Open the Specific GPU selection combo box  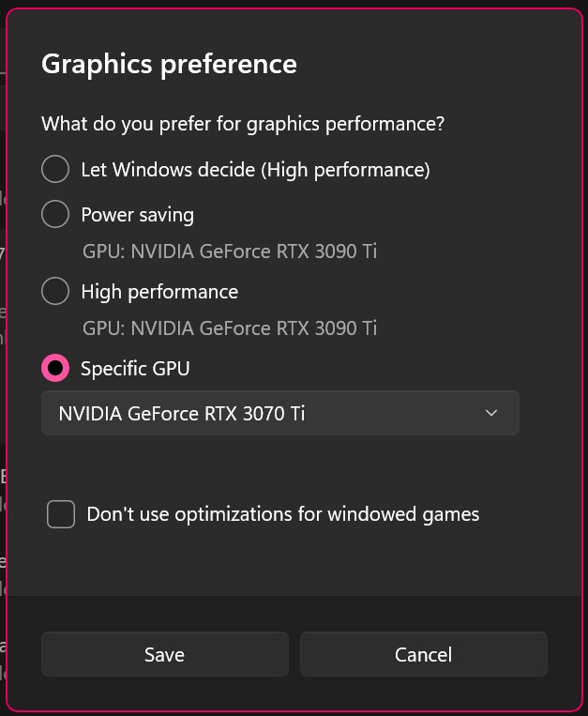point(279,413)
